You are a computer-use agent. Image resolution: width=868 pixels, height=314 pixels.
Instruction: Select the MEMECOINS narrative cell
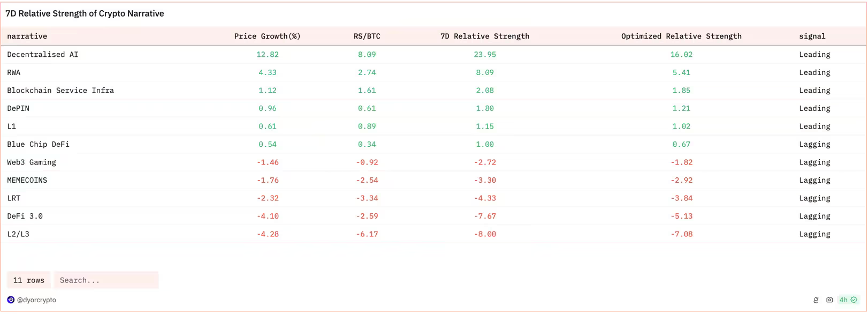27,181
